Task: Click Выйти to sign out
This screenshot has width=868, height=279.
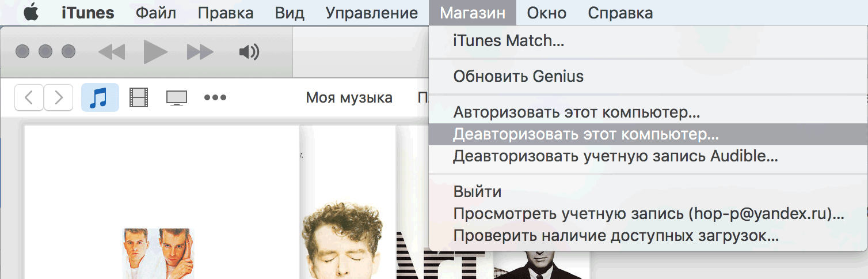Action: tap(648, 191)
